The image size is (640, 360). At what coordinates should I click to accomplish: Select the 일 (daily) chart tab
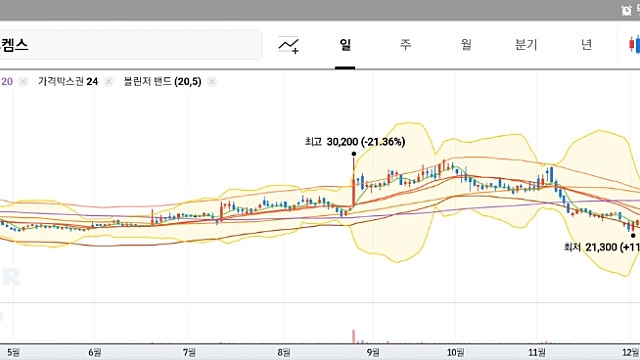click(x=345, y=44)
